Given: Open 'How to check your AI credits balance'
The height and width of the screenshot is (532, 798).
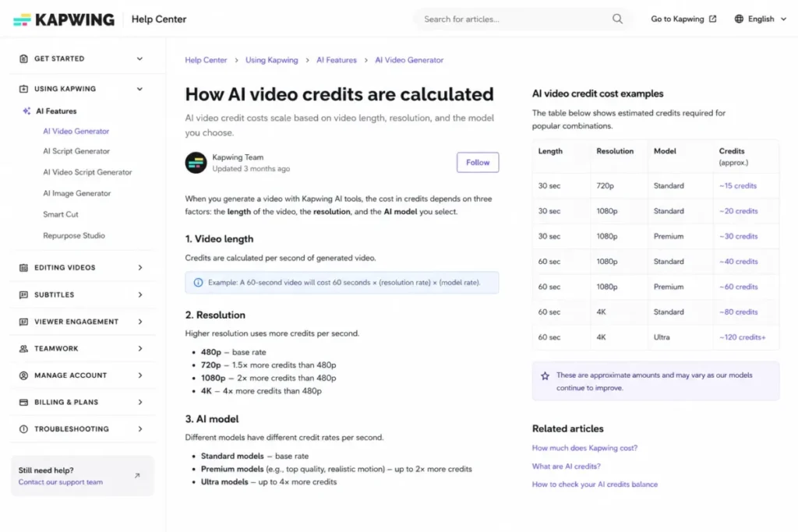Looking at the screenshot, I should click(595, 484).
